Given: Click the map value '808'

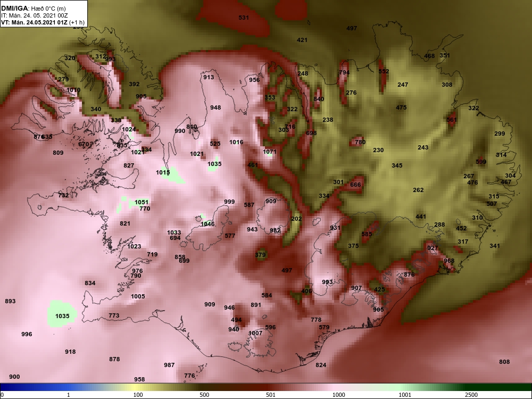Looking at the screenshot, I should pos(504,362).
